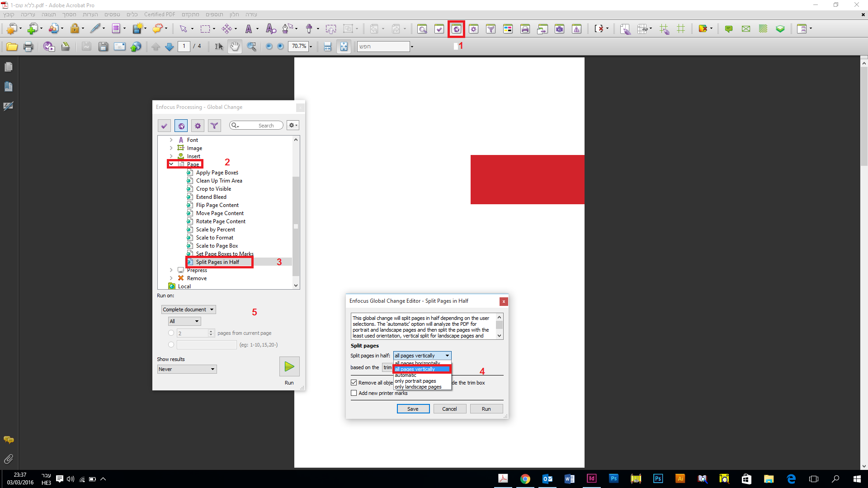
Task: Open the attachments paperclip panel
Action: point(8,459)
